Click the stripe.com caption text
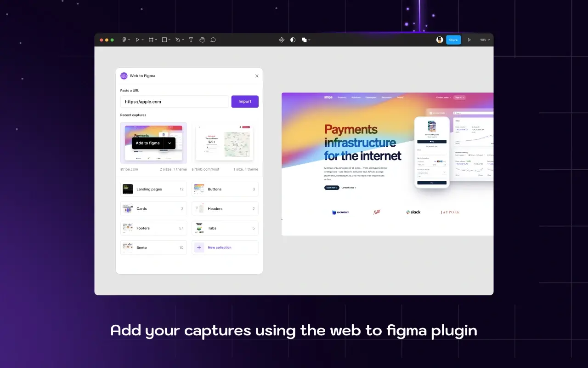 point(129,169)
